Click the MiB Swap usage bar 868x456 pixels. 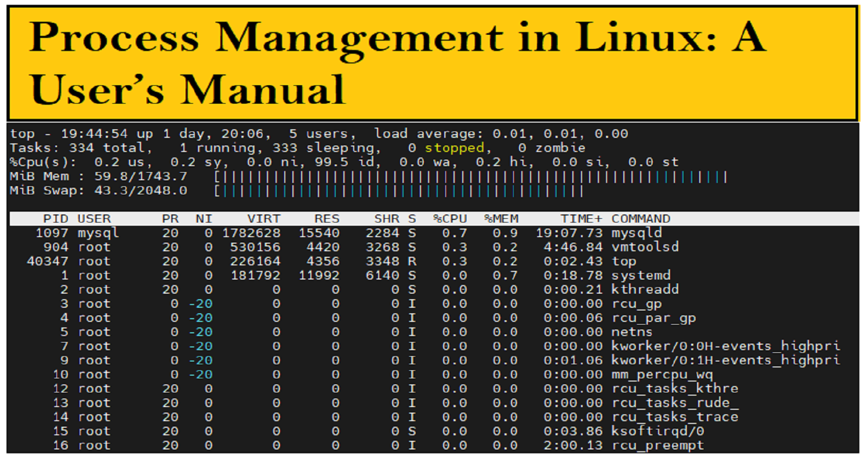pos(399,191)
